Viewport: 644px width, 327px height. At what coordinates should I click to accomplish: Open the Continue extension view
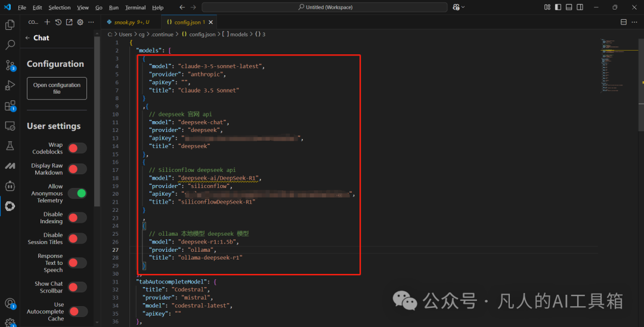(10, 206)
